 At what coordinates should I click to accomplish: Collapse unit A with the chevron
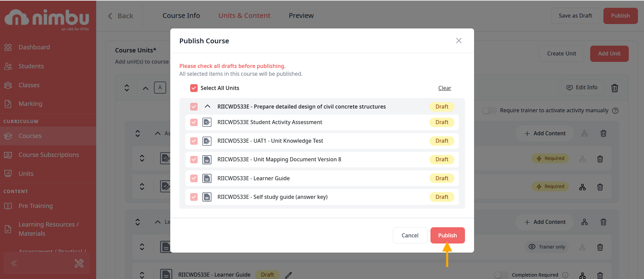pyautogui.click(x=146, y=88)
